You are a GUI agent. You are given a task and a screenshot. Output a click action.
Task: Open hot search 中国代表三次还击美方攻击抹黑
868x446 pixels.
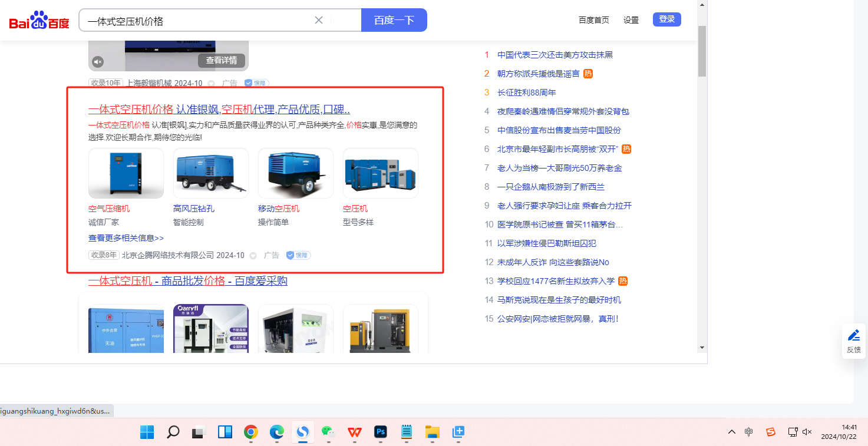[555, 55]
